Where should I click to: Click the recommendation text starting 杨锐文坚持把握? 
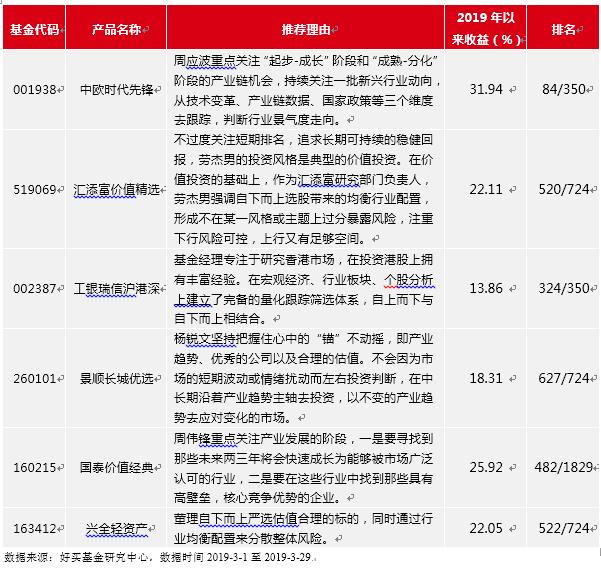tap(304, 379)
